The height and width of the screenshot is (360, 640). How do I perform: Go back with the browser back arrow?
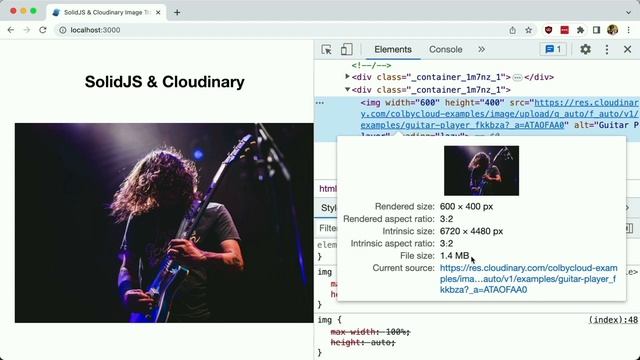pos(11,30)
